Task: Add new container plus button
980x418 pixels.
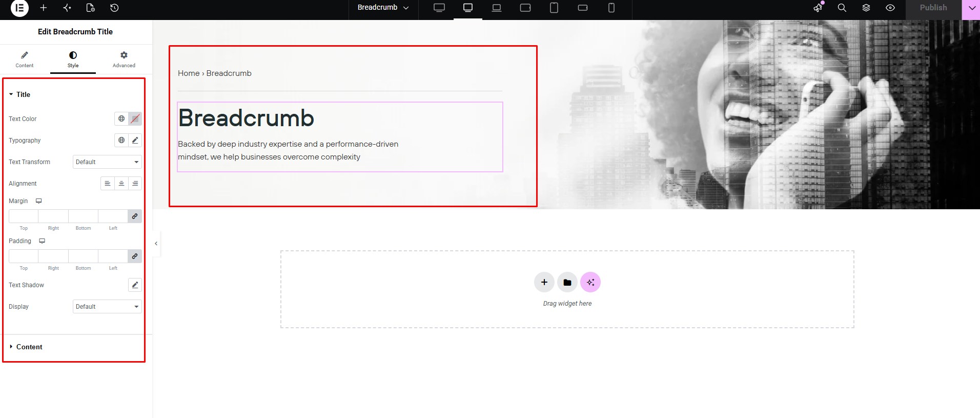Action: tap(544, 282)
